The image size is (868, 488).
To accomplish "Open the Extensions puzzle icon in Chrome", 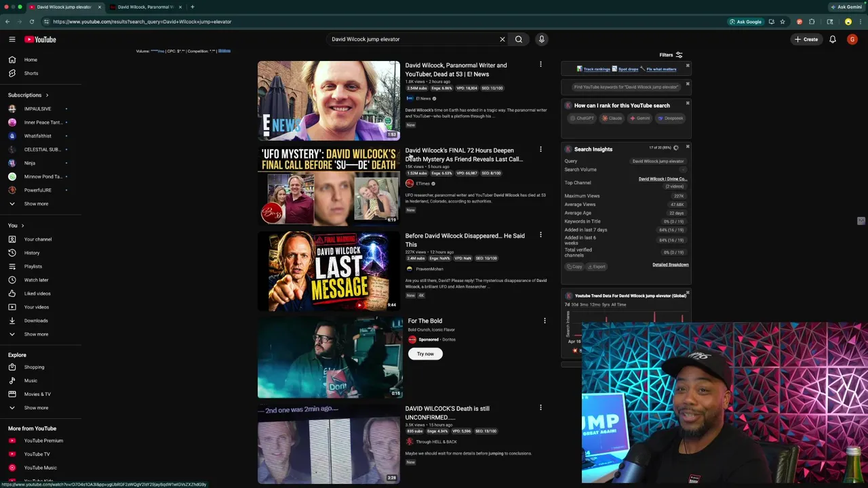I will tap(812, 22).
